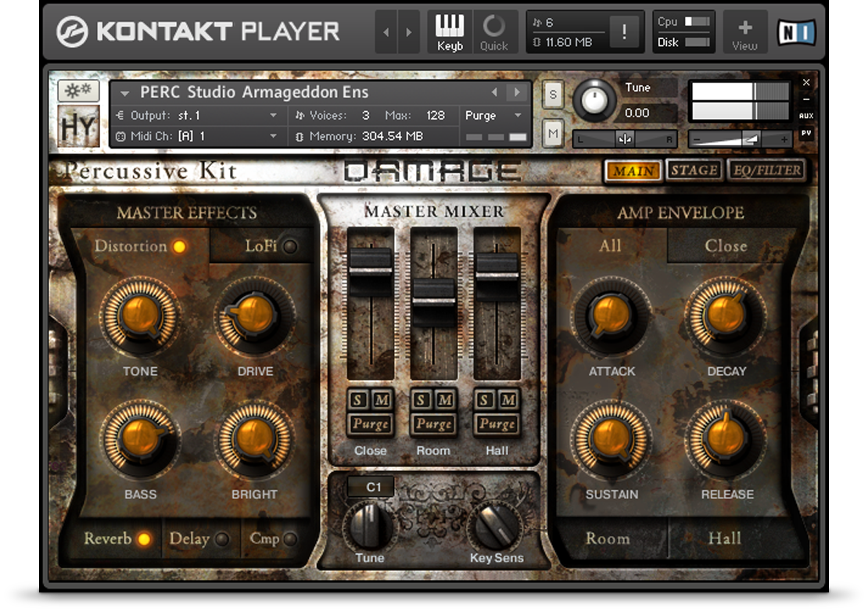Switch to the STAGE tab
868x612 pixels.
(694, 170)
